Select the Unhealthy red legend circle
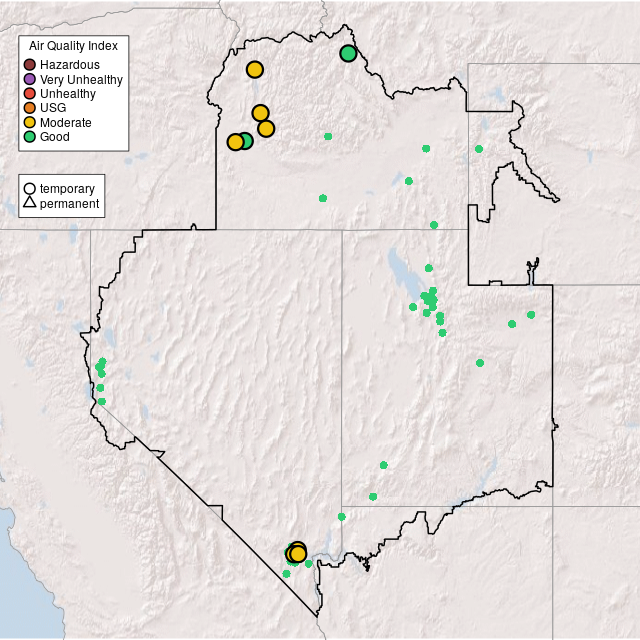Viewport: 640px width, 640px height. pyautogui.click(x=30, y=93)
